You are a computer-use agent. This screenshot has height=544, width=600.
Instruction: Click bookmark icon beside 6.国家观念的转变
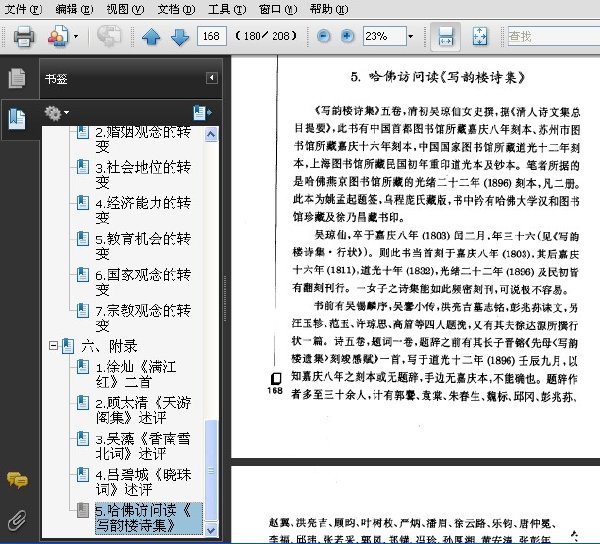(83, 275)
